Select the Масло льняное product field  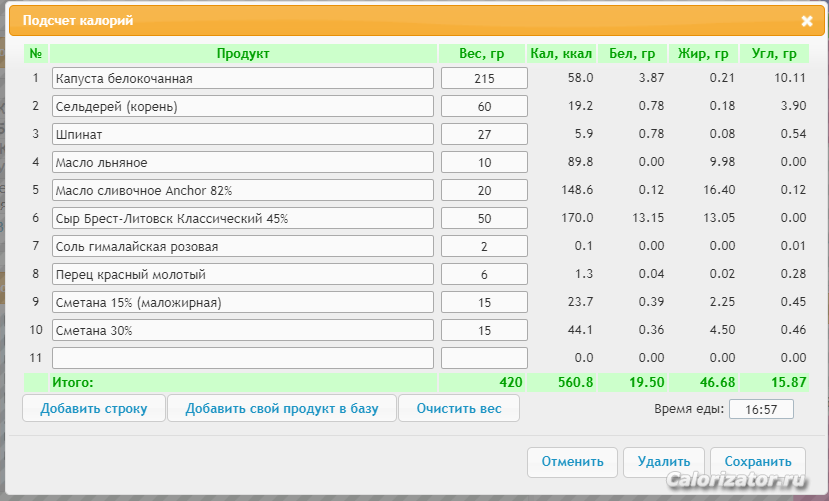(243, 162)
